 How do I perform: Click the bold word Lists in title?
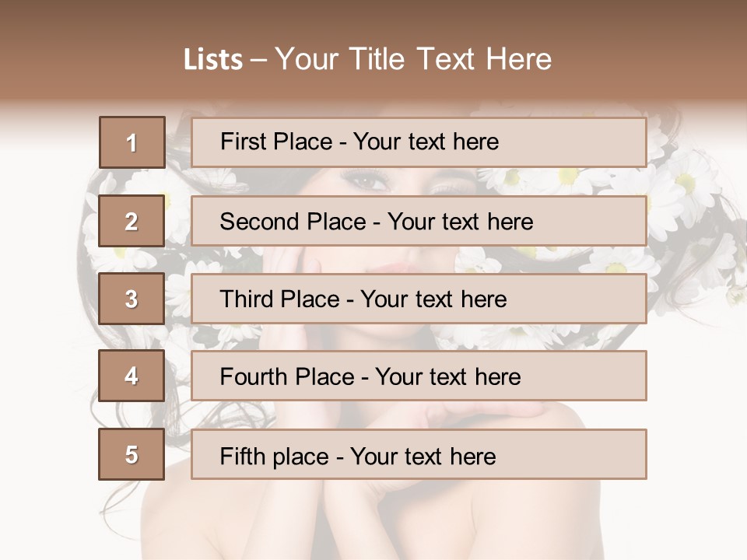[x=213, y=59]
